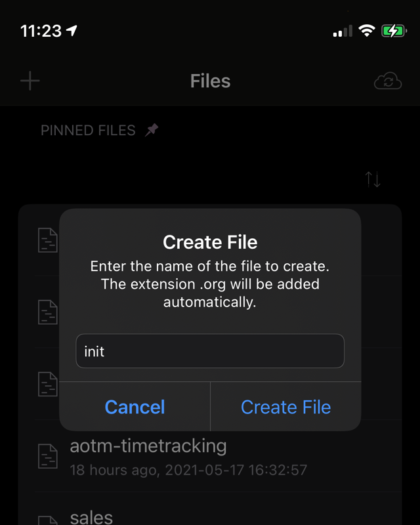Open the sort order arrows
Image resolution: width=420 pixels, height=525 pixels.
[373, 179]
